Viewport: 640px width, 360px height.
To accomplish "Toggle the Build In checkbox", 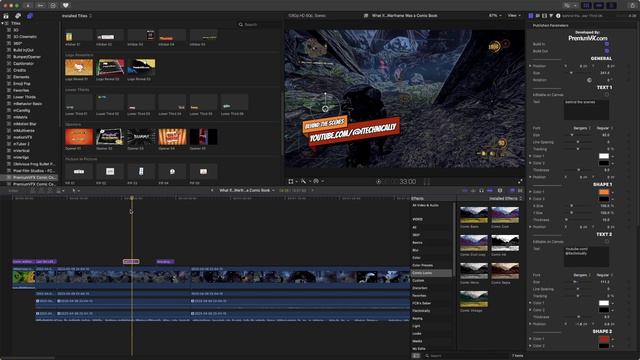I will 607,44.
